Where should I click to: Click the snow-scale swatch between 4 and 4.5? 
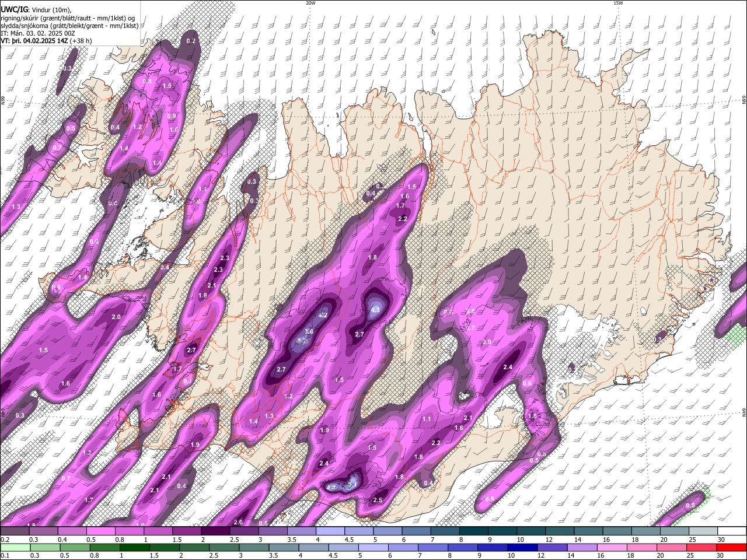[330, 531]
